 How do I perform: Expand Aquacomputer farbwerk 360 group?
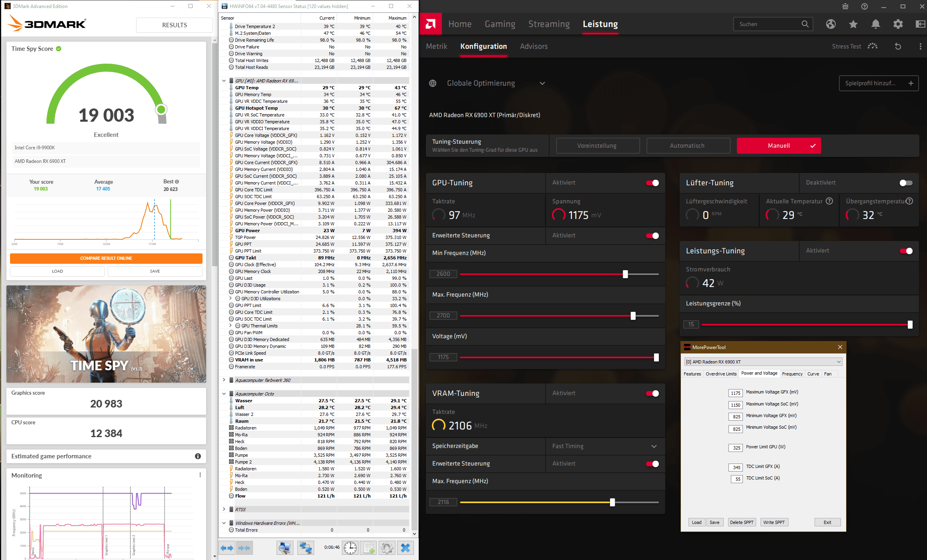(x=224, y=380)
